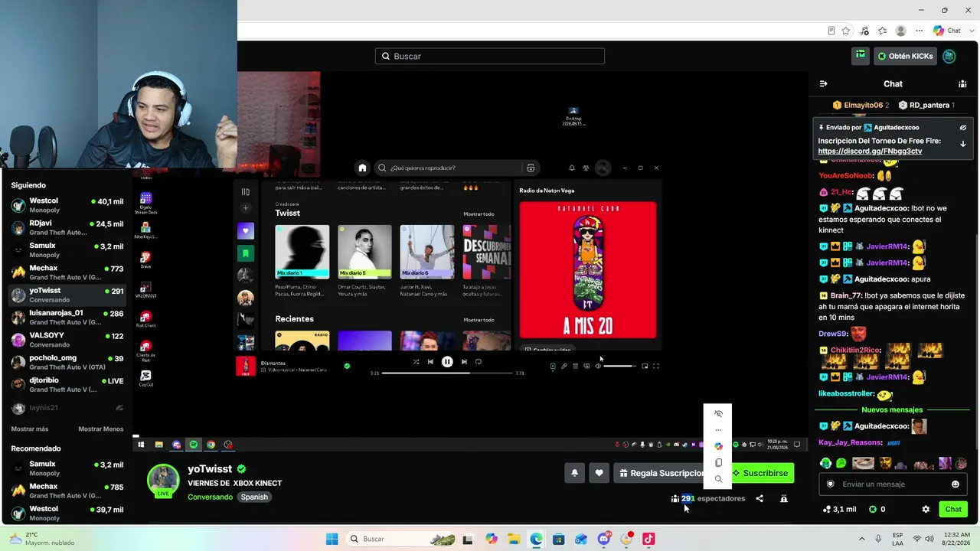The width and height of the screenshot is (980, 551).
Task: Open browser settings and more menu
Action: tap(919, 31)
